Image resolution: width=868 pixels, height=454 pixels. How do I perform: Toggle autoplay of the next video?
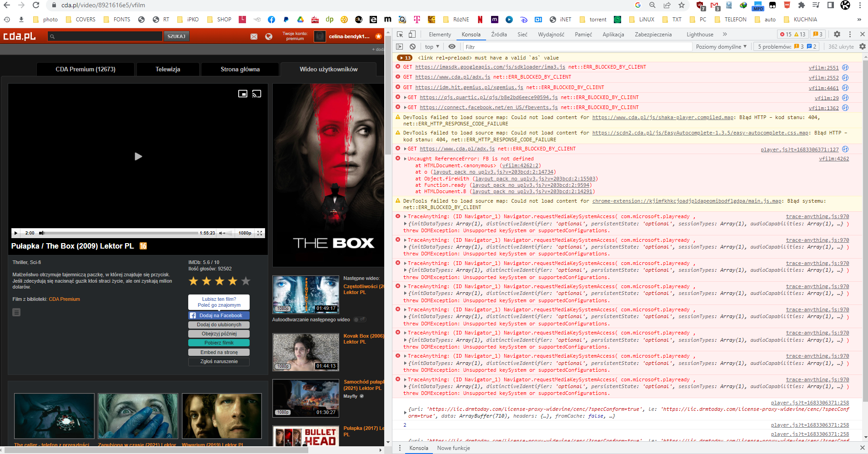360,319
